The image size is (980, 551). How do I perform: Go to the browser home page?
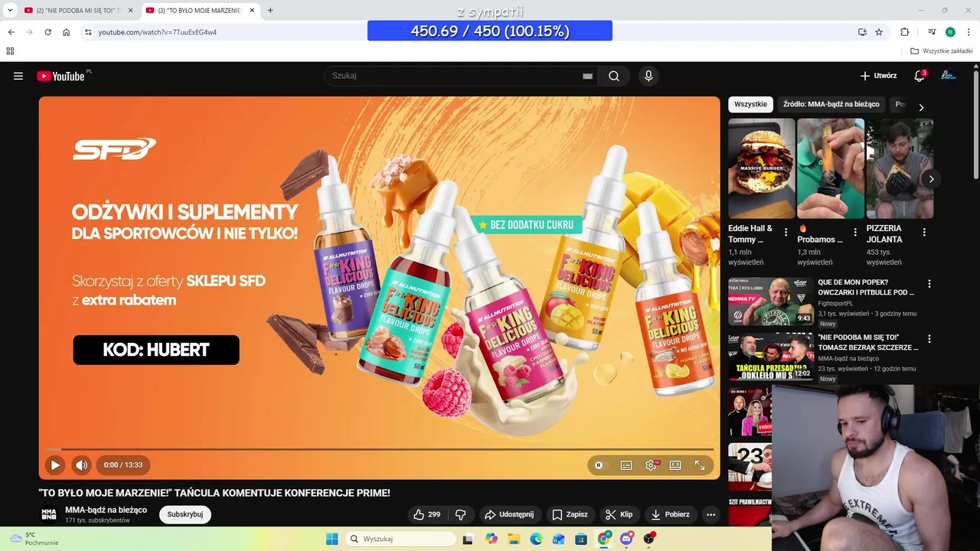click(67, 32)
